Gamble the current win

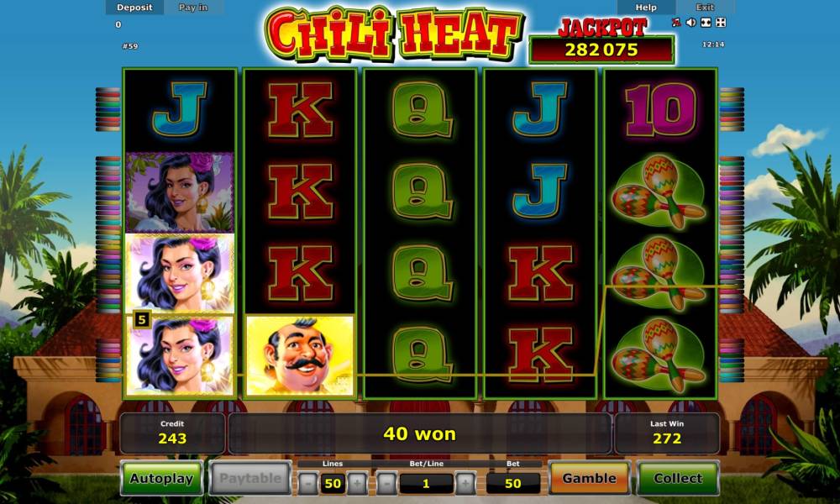pyautogui.click(x=590, y=478)
